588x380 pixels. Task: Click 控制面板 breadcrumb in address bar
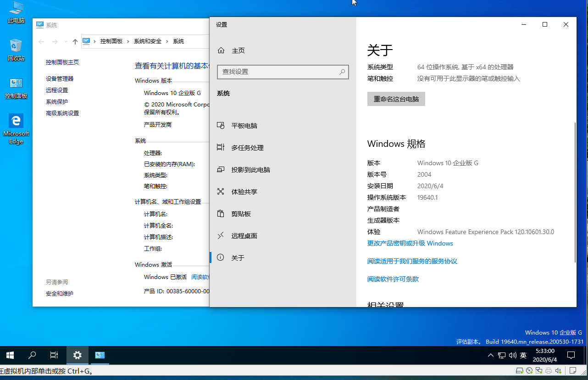click(x=111, y=41)
